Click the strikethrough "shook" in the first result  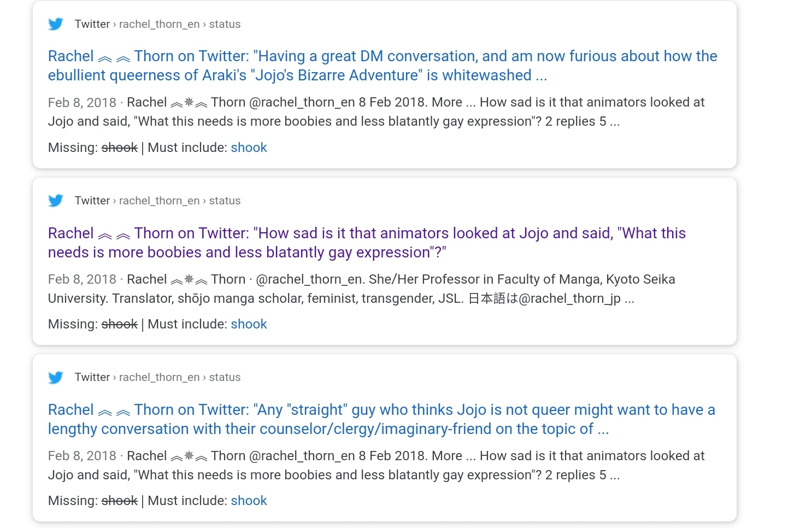tap(120, 148)
